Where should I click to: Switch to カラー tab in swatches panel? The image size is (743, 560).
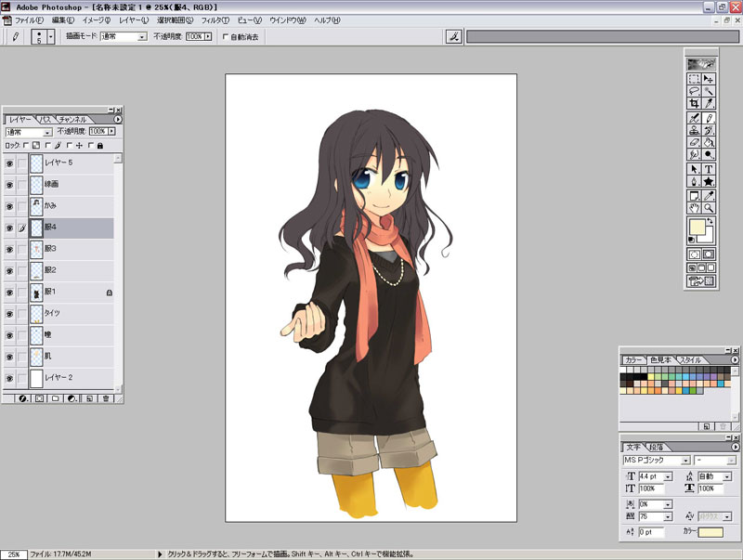click(633, 360)
